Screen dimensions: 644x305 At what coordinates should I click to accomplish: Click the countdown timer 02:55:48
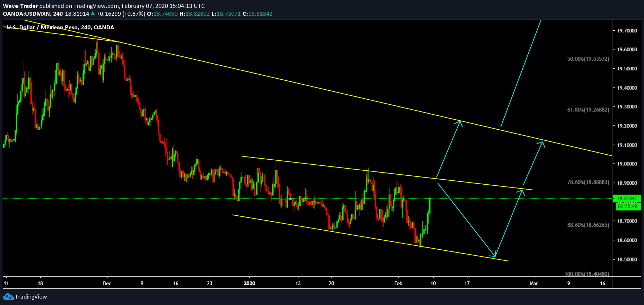pos(628,206)
